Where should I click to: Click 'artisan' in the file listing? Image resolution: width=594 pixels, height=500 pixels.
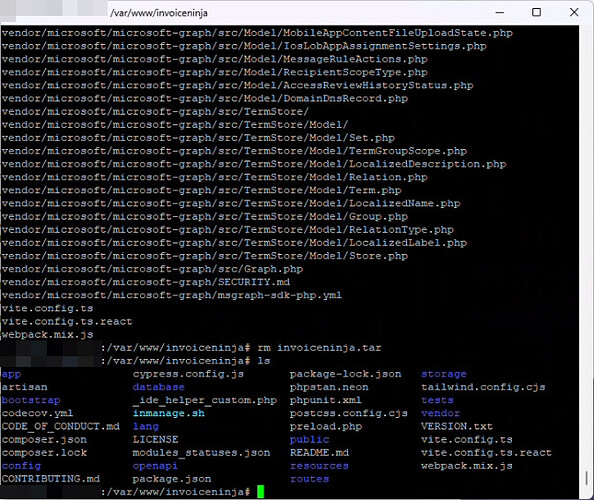click(x=25, y=387)
